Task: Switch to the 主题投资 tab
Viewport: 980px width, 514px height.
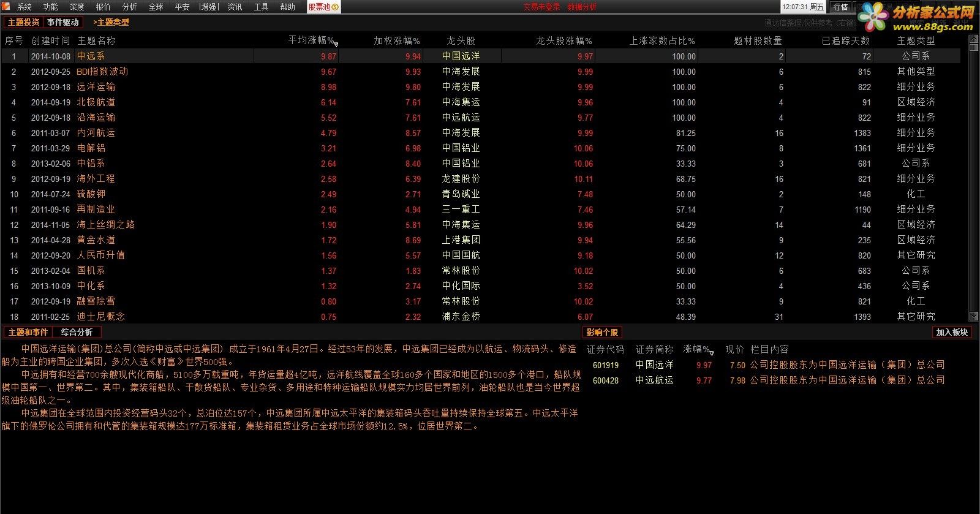Action: click(23, 22)
